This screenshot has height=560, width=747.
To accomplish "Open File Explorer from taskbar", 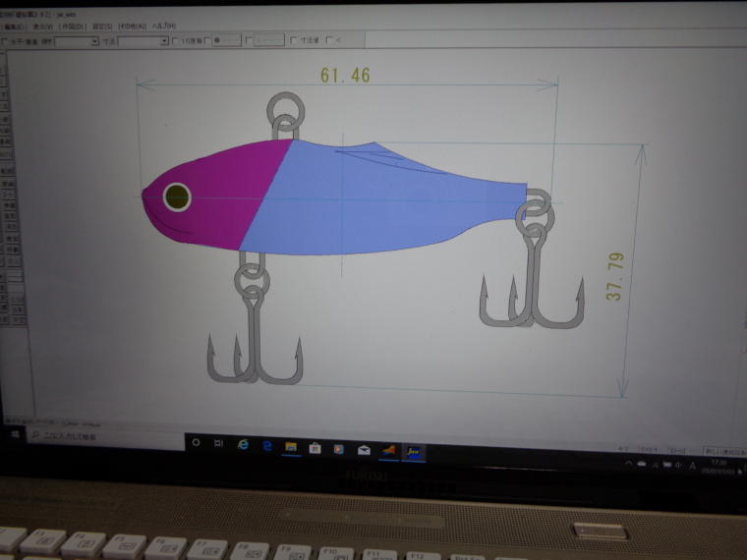I will point(291,447).
